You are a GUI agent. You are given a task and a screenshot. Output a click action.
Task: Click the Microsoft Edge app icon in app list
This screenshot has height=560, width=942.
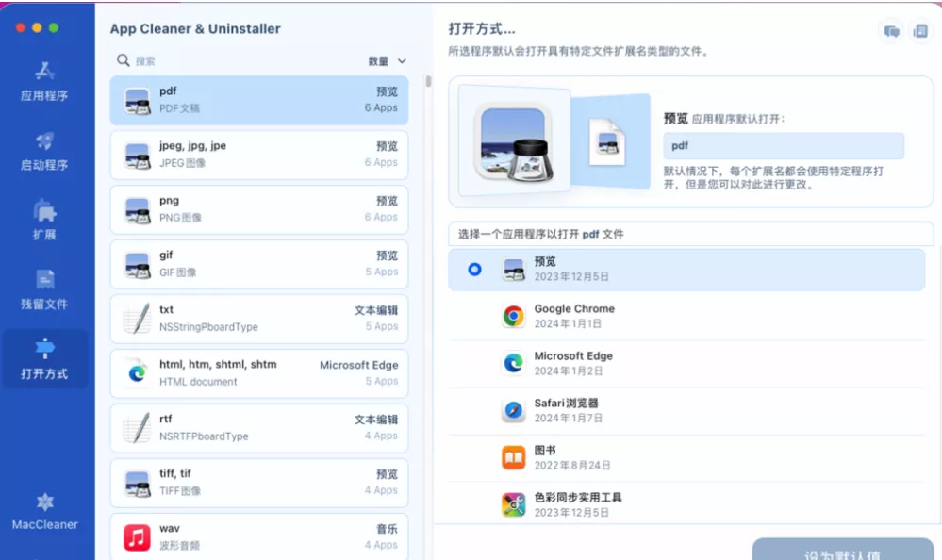pos(514,363)
